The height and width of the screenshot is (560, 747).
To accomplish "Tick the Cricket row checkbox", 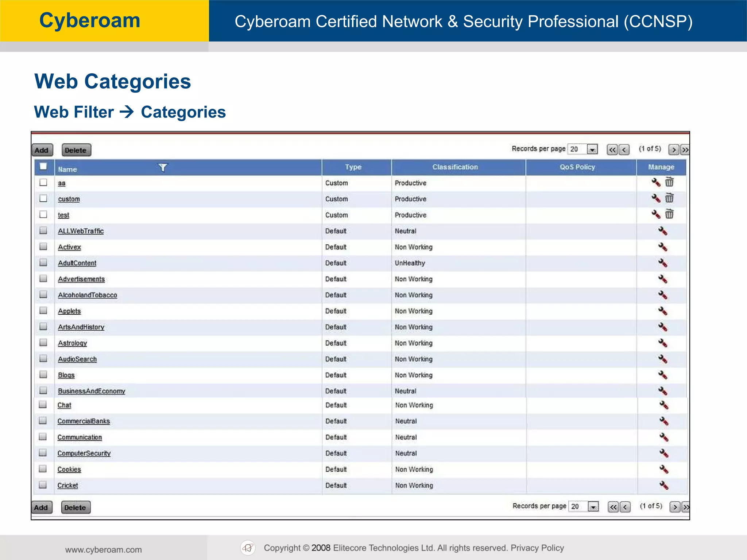I will click(x=43, y=485).
